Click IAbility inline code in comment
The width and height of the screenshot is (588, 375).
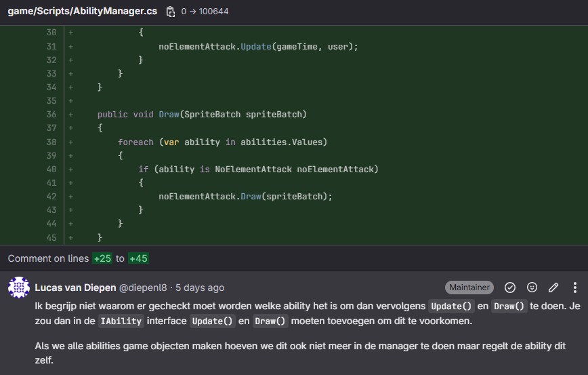coord(121,321)
